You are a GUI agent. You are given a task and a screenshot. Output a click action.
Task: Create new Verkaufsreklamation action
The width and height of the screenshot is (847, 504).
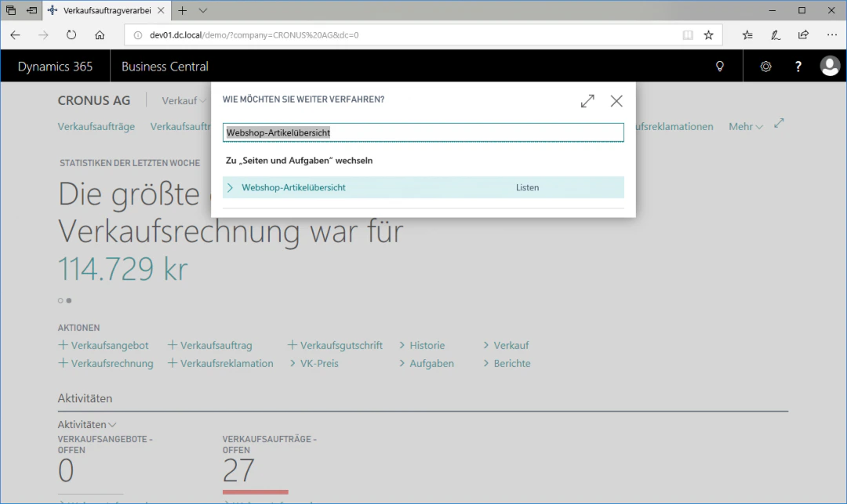[220, 363]
